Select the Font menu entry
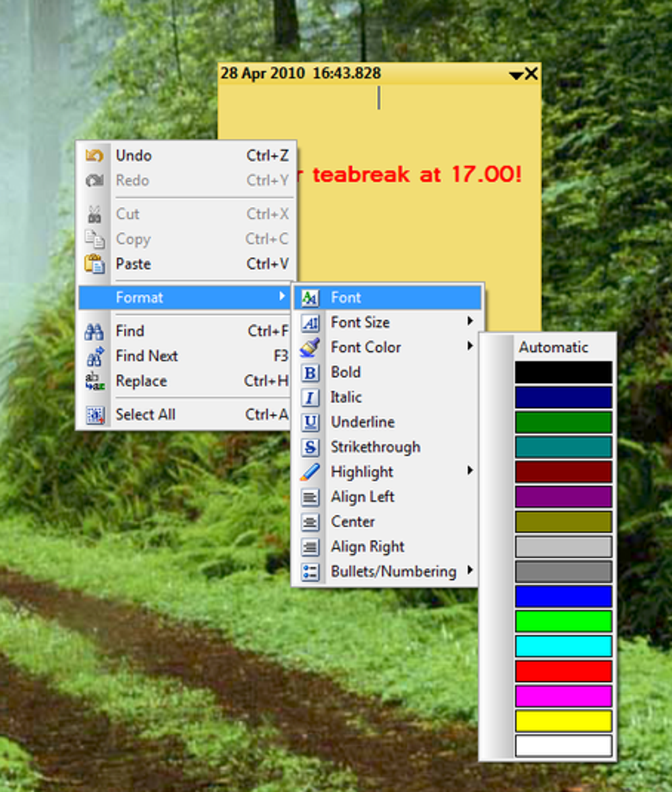This screenshot has height=792, width=672. click(387, 298)
